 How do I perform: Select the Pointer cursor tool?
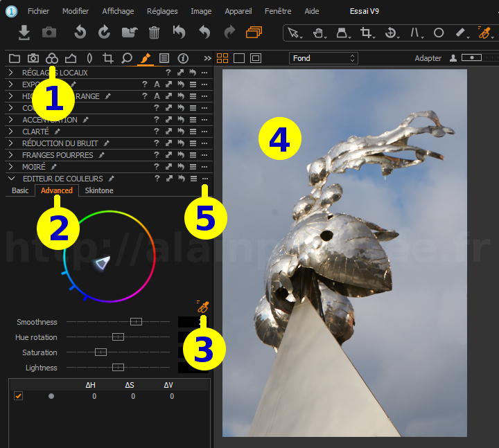tap(293, 33)
